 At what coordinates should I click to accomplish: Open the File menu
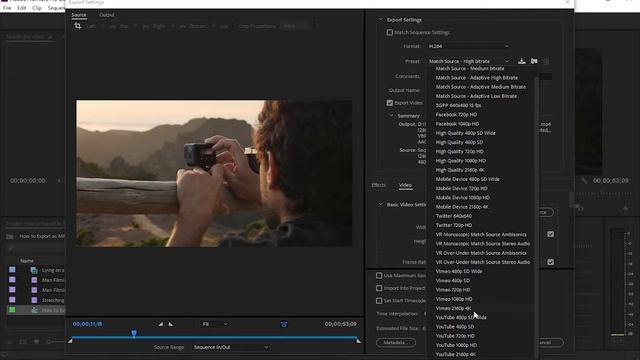tap(7, 8)
